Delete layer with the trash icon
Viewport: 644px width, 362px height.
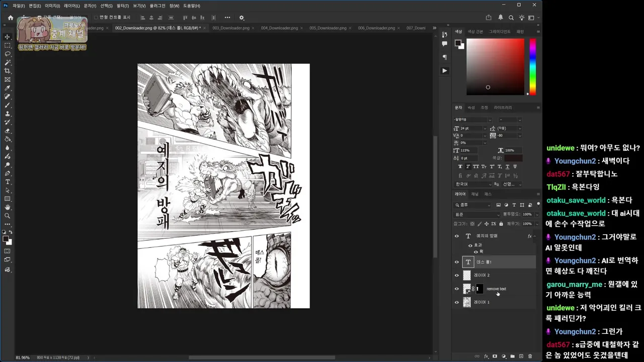(x=530, y=356)
